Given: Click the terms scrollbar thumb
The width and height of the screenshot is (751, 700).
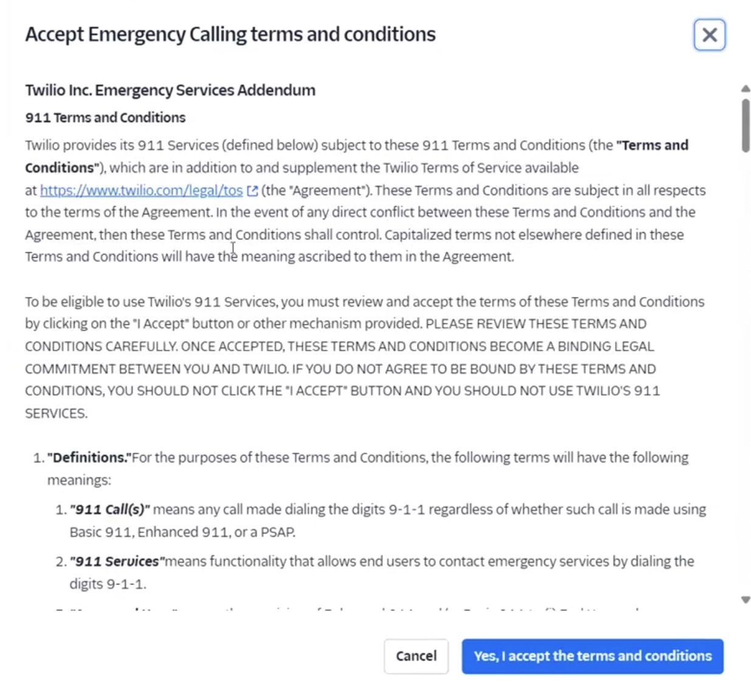Looking at the screenshot, I should pyautogui.click(x=746, y=126).
